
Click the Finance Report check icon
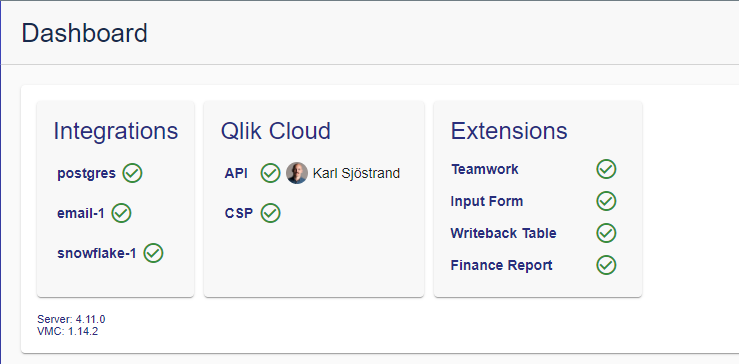[x=606, y=265]
